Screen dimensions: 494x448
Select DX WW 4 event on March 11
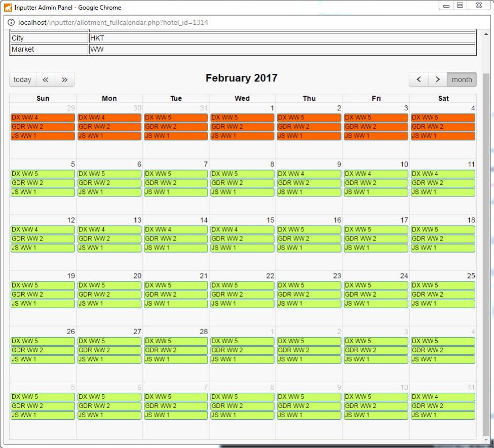(x=443, y=397)
